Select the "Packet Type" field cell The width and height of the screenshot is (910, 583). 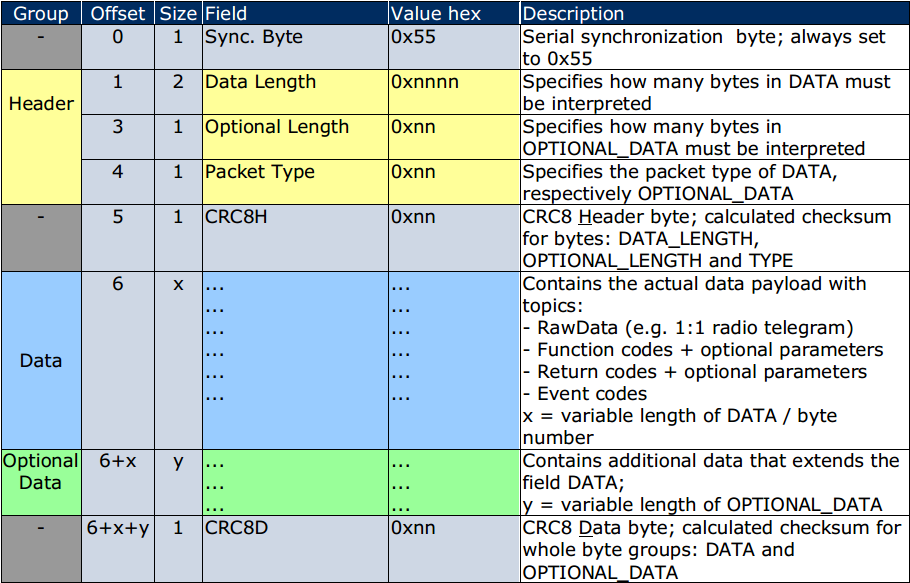(x=260, y=172)
